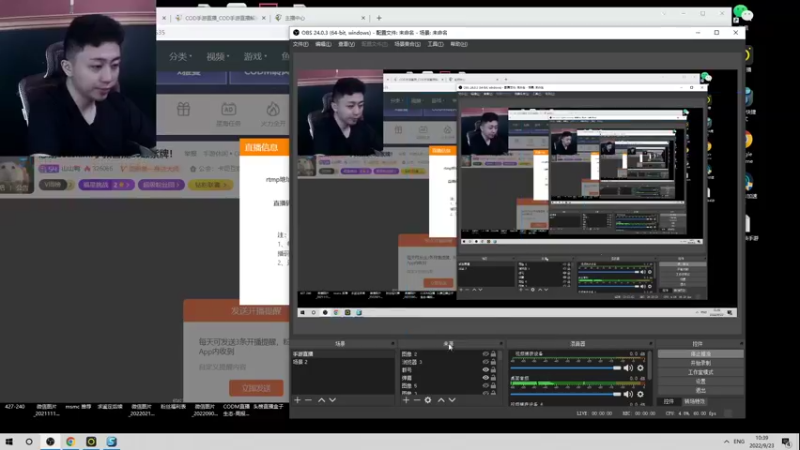Remove selected source with minus button
This screenshot has width=800, height=450.
click(x=417, y=400)
